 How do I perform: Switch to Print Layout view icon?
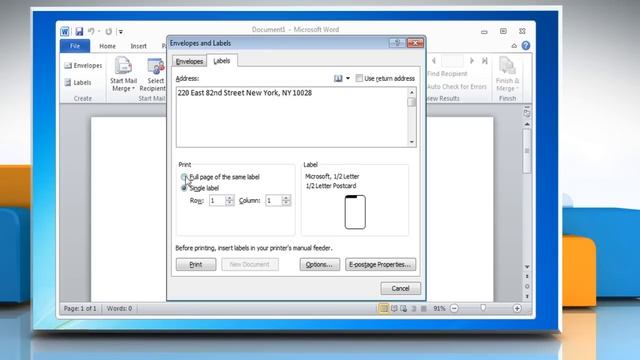[x=383, y=309]
